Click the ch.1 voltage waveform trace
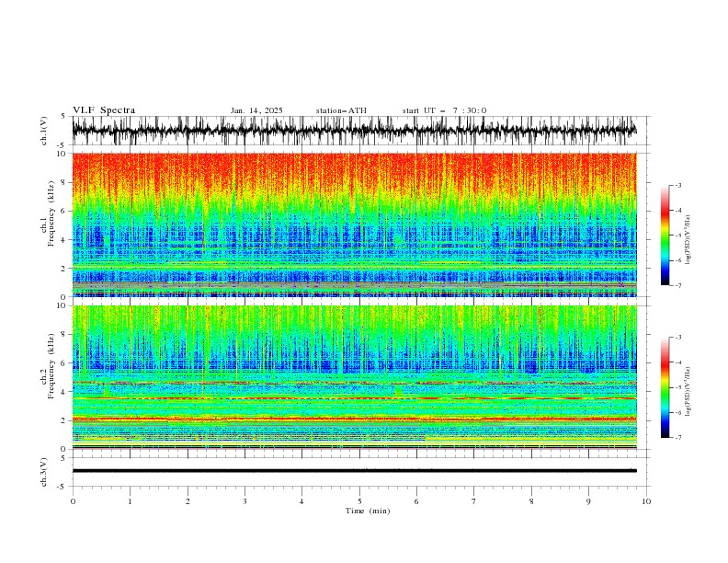The width and height of the screenshot is (728, 563). (x=354, y=131)
